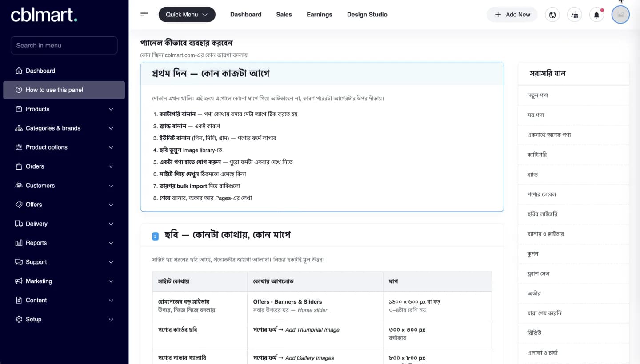Open the Design Studio nav item

pos(367,15)
